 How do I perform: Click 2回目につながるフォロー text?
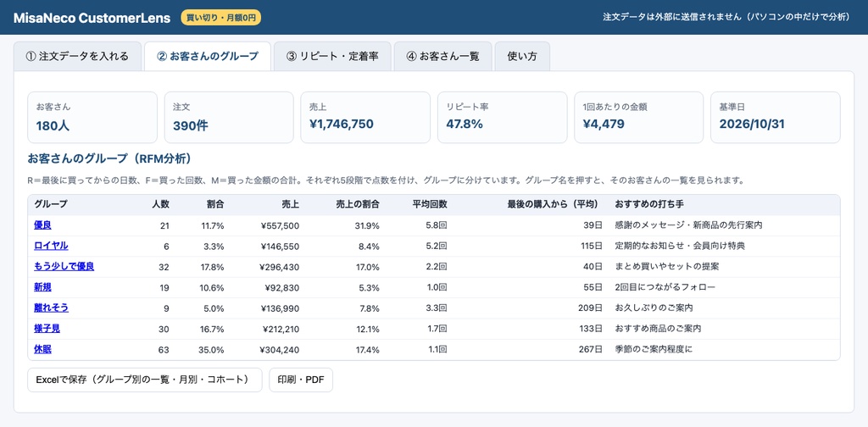(665, 287)
